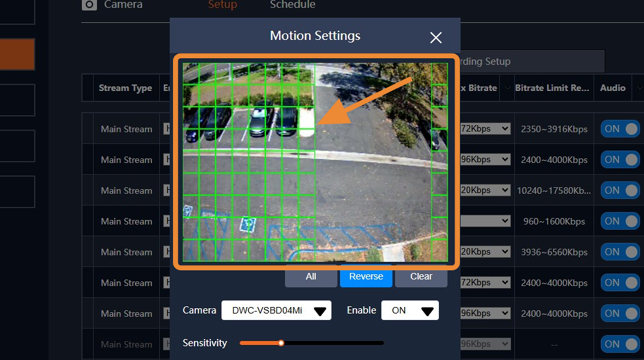Click the 960~1600Kbps value
This screenshot has height=360, width=644.
(x=554, y=221)
